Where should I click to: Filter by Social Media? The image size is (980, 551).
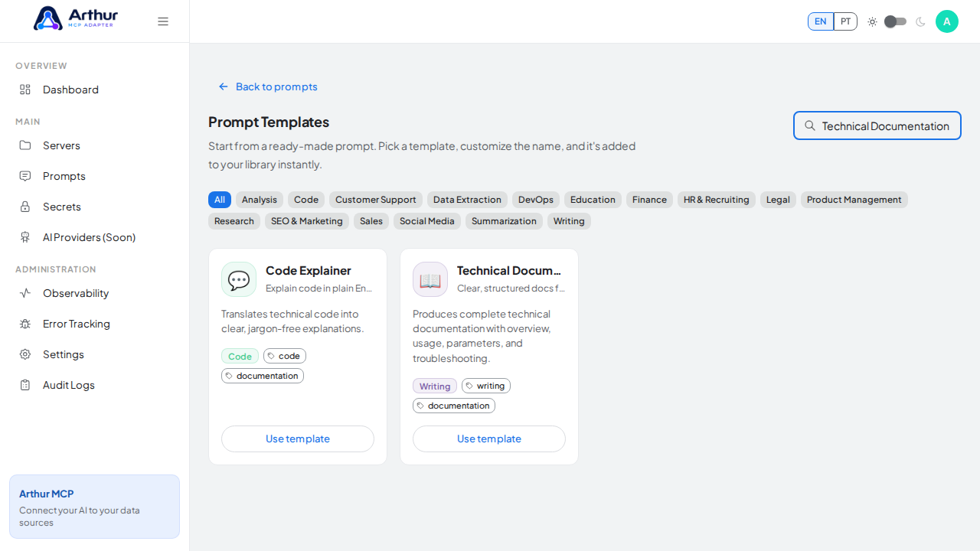click(427, 221)
